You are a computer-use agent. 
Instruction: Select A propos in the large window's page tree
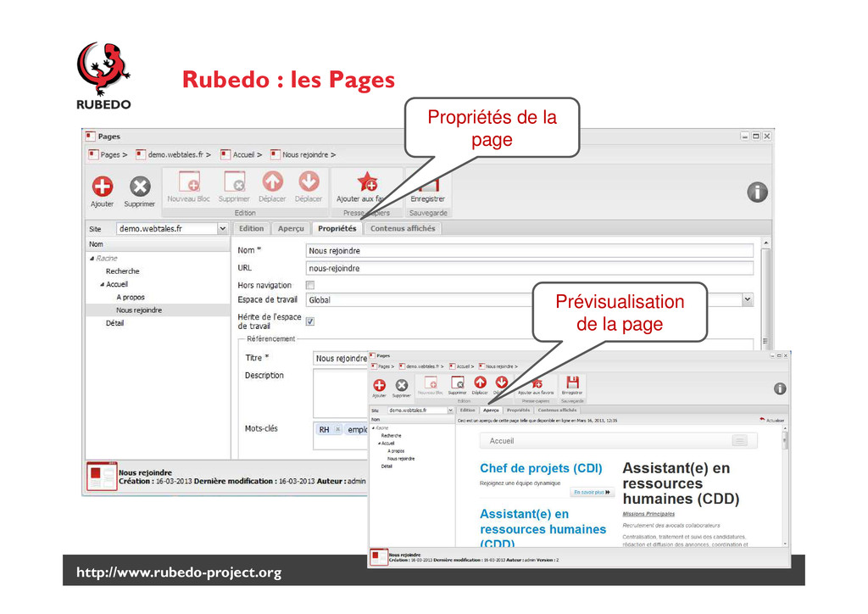point(131,298)
